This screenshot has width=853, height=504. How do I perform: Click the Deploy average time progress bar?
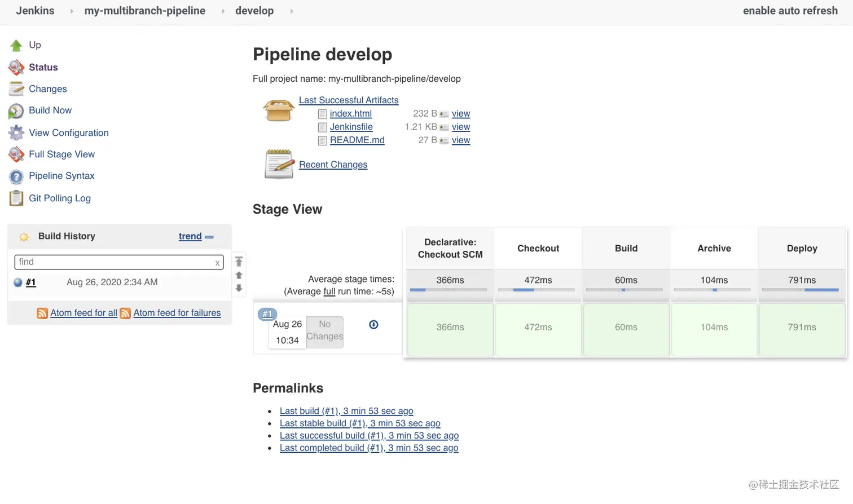click(801, 290)
